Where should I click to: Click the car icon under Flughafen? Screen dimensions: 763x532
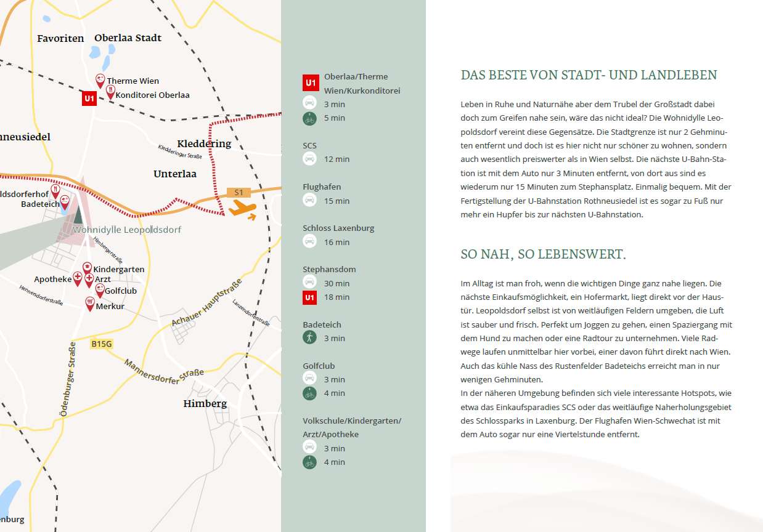click(x=309, y=200)
